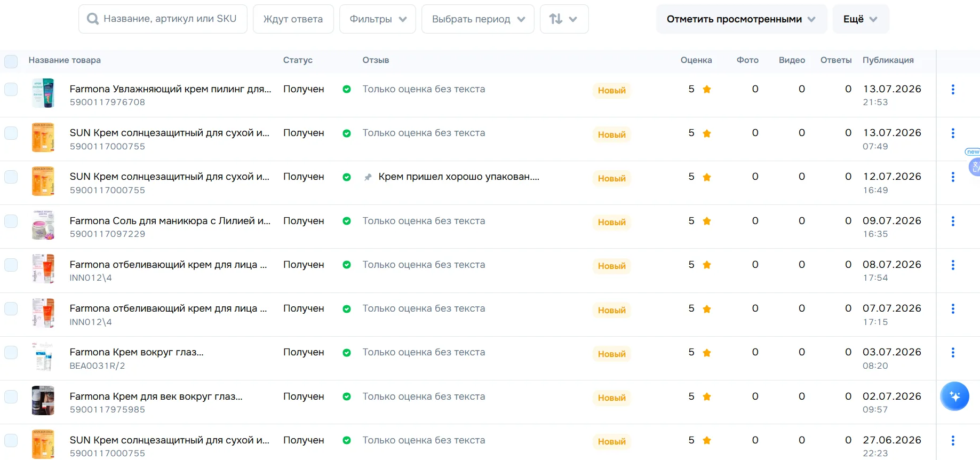Check the box for the 08.07.2026 отбеливающий крем row
Viewport: 980px width, 460px height.
pyautogui.click(x=11, y=265)
